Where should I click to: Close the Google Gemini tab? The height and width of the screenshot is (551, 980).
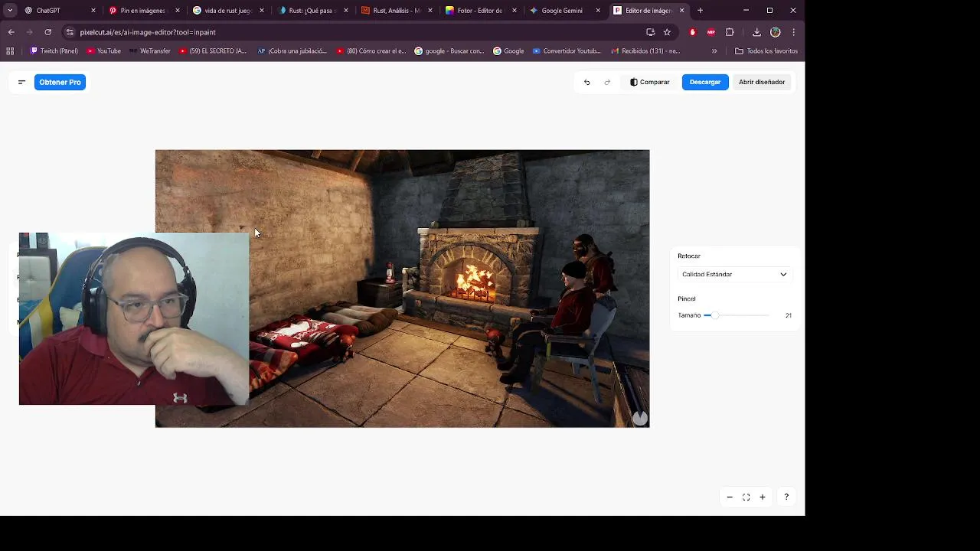pyautogui.click(x=598, y=11)
